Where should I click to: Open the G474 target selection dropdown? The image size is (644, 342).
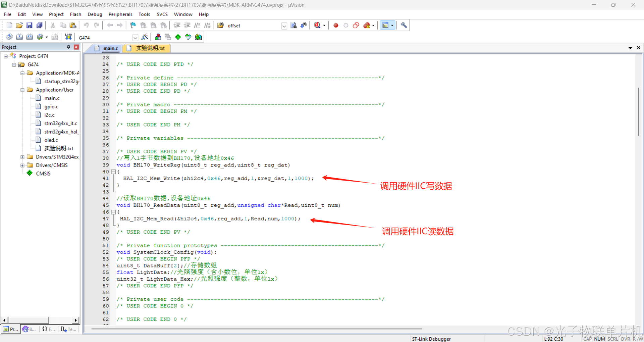[135, 38]
